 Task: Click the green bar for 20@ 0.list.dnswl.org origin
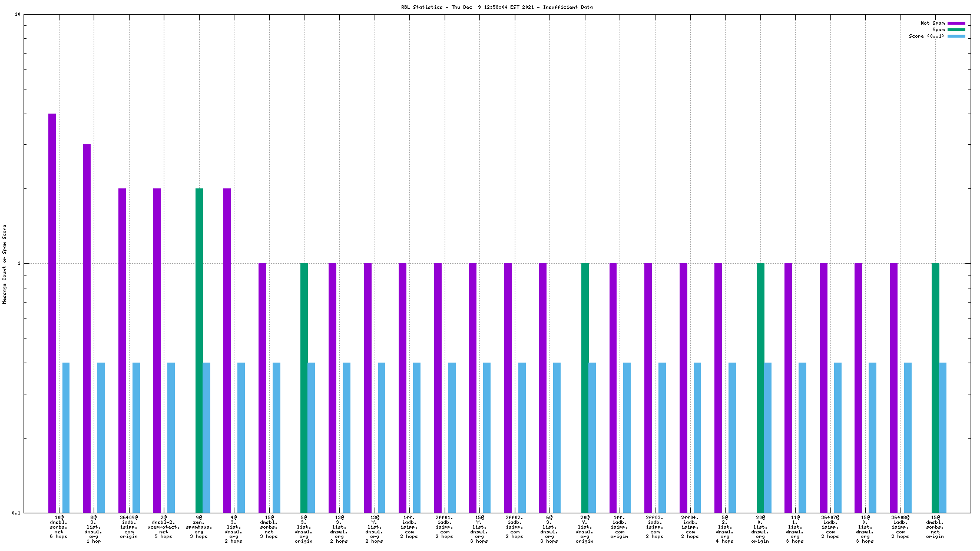point(760,387)
